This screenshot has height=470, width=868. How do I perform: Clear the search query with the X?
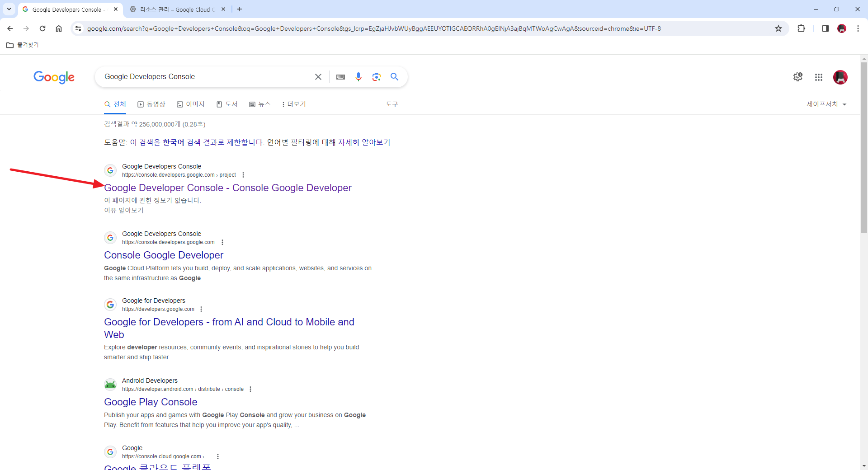pos(318,77)
